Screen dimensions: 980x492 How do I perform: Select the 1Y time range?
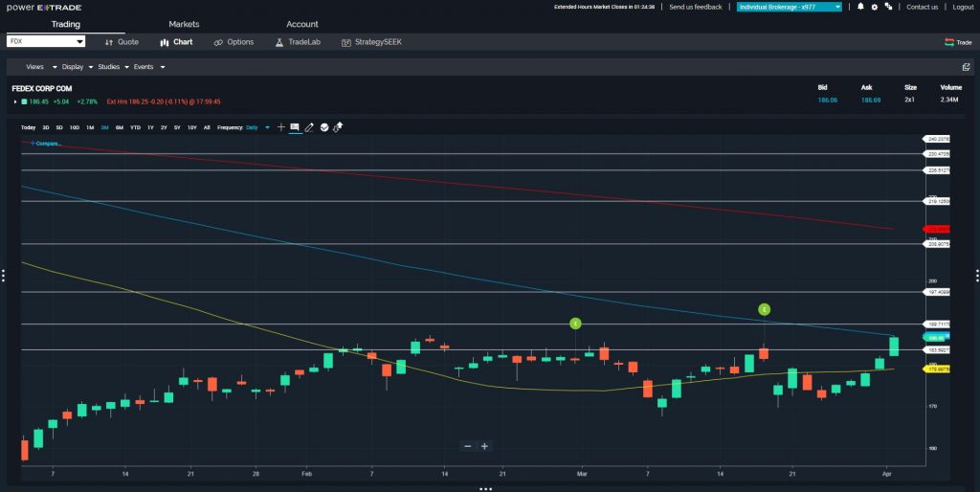tap(150, 127)
